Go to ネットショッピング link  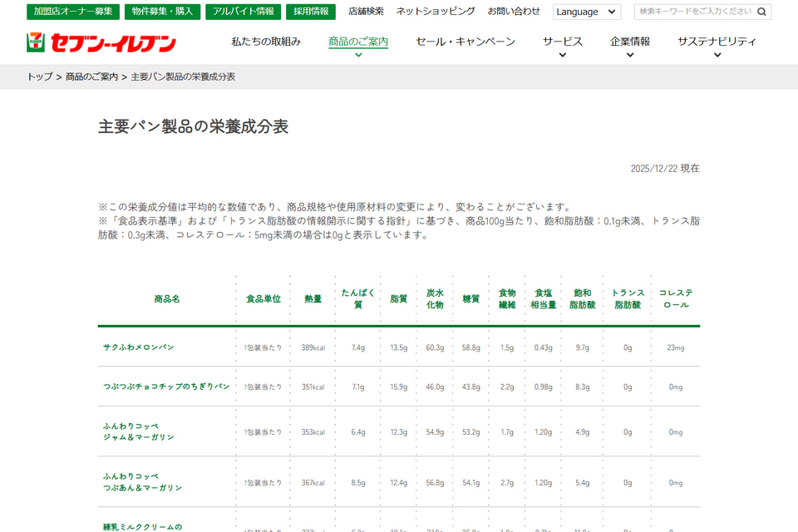pos(436,11)
